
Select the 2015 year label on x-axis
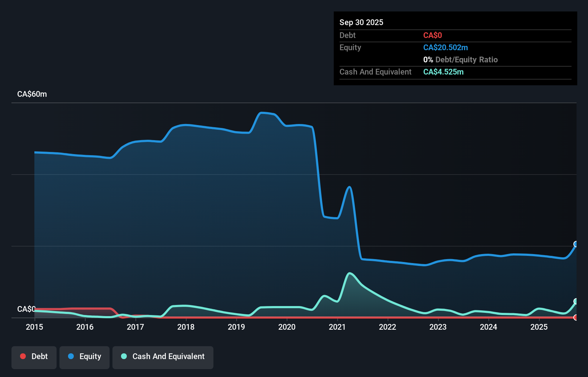coord(34,327)
